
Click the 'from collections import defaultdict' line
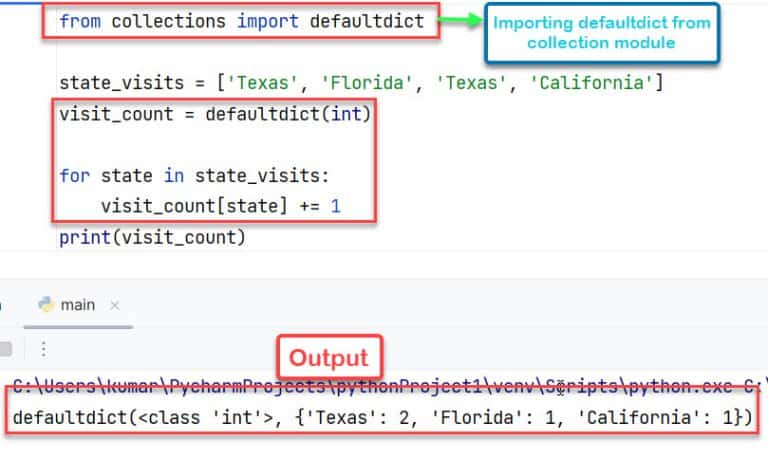pyautogui.click(x=241, y=22)
